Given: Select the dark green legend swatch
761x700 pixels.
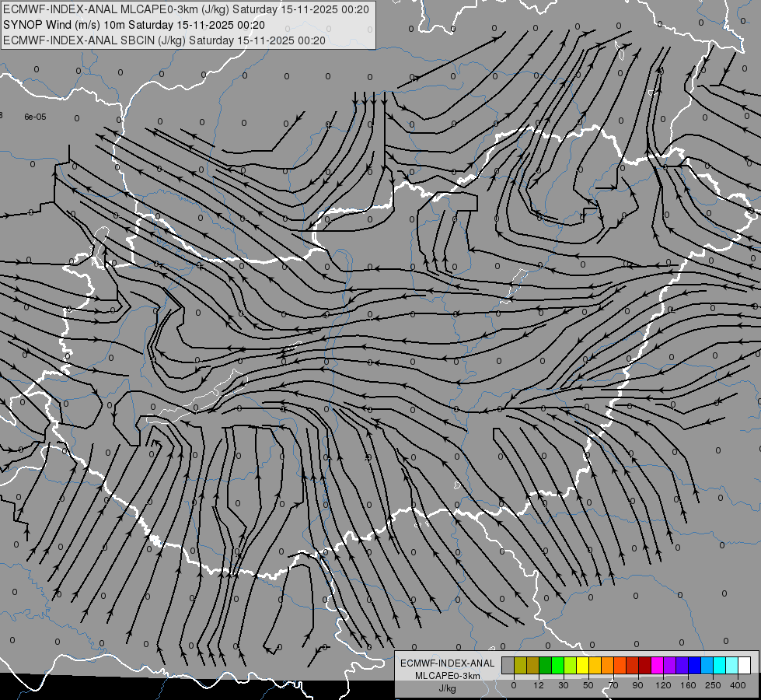Looking at the screenshot, I should (x=546, y=665).
